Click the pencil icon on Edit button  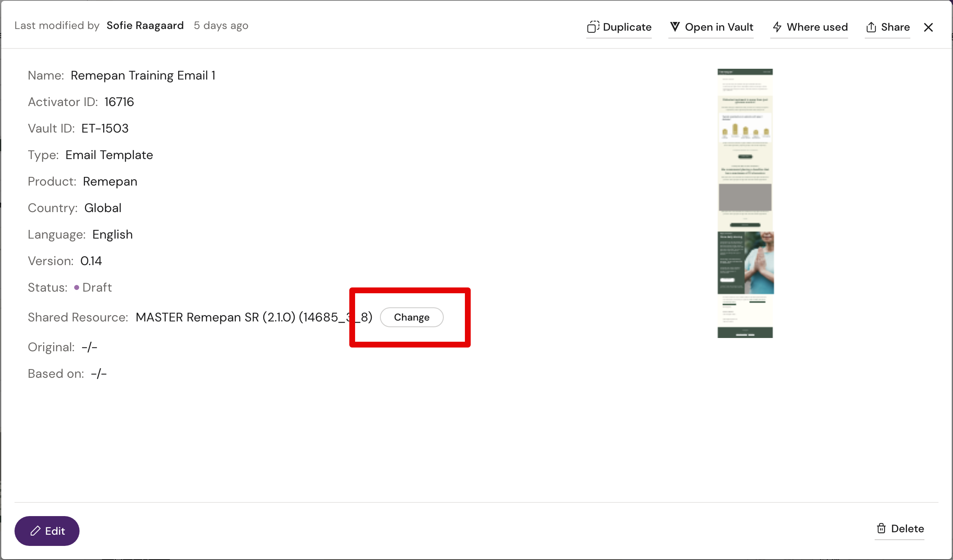[36, 531]
